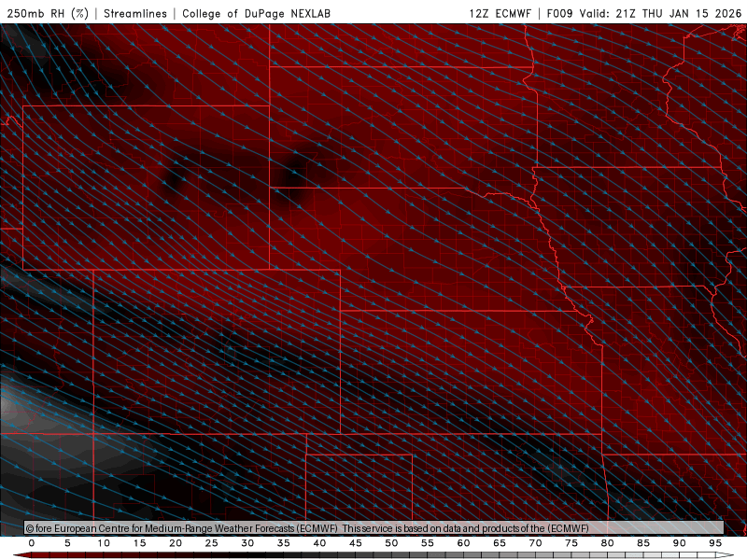Click the "12Z ECMWF" model run label
The height and width of the screenshot is (560, 747).
click(x=500, y=13)
